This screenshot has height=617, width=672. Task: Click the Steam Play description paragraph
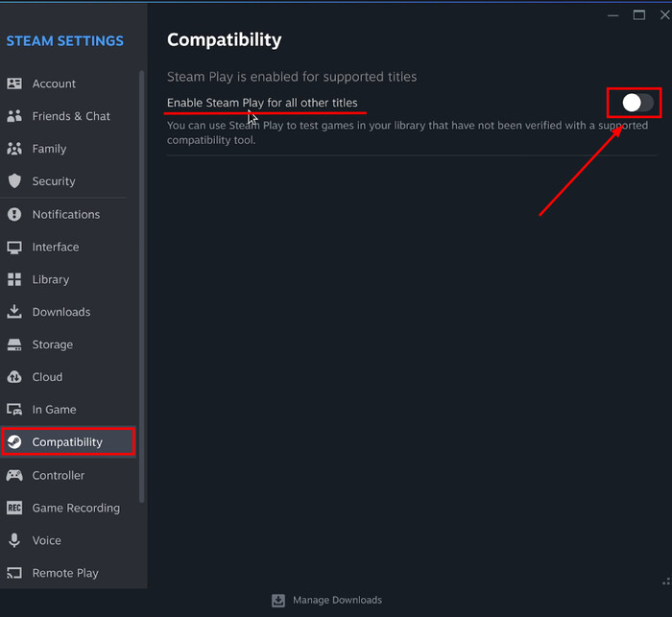coord(407,132)
